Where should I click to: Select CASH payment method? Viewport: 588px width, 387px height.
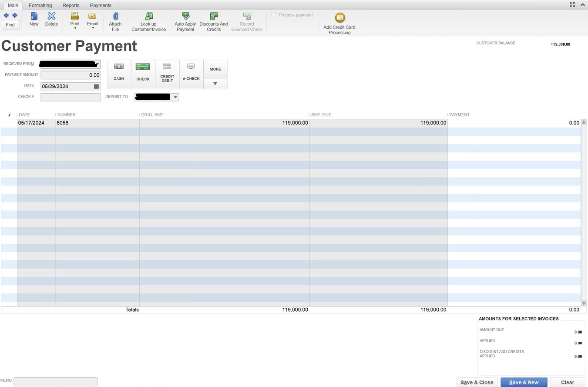[x=119, y=74]
